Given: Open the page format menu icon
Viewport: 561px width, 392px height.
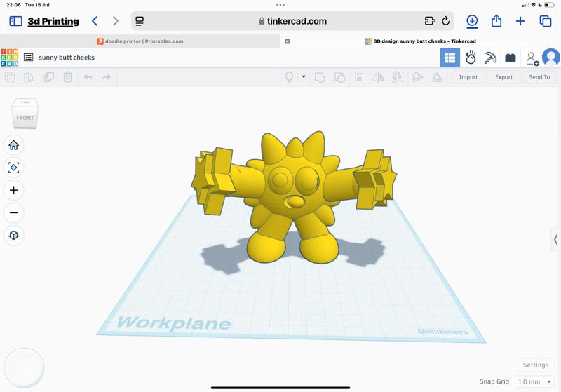Looking at the screenshot, I should click(x=140, y=21).
